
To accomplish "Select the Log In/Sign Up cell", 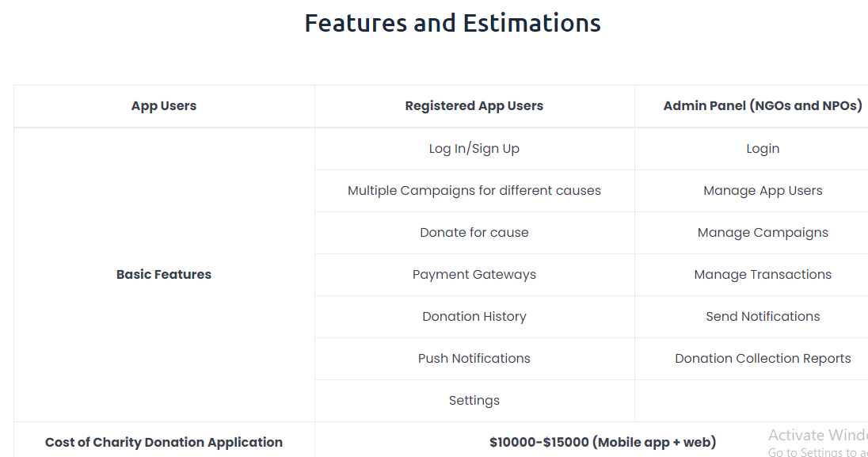I will (474, 148).
